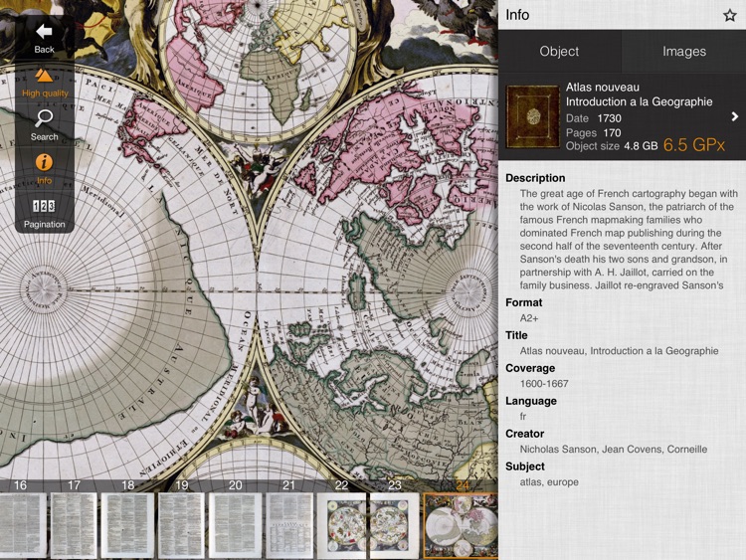Open the Pagination control
This screenshot has height=560, width=746.
pyautogui.click(x=44, y=214)
